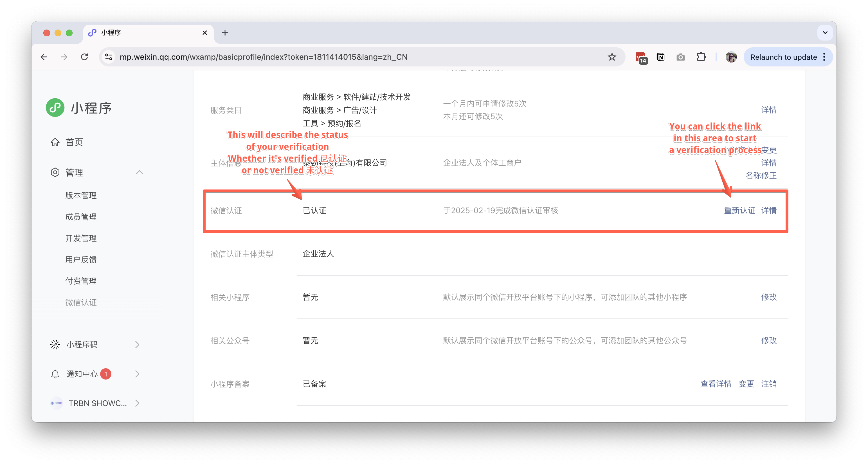The image size is (868, 464).
Task: Open the red calendar extension with badge 14
Action: pyautogui.click(x=640, y=57)
